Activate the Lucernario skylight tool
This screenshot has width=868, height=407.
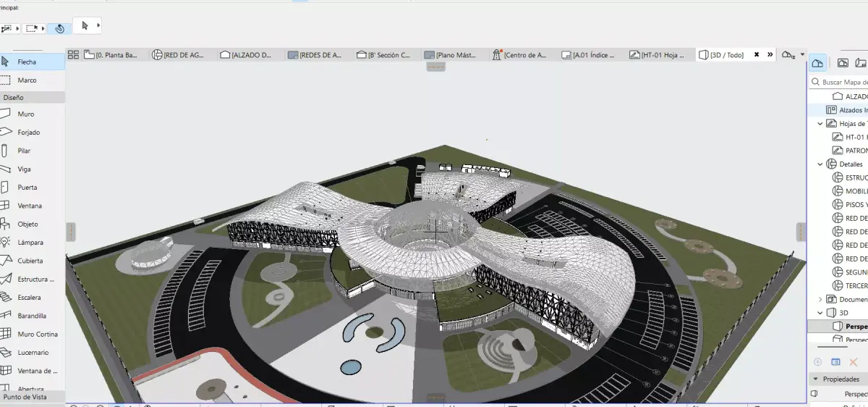tap(32, 353)
